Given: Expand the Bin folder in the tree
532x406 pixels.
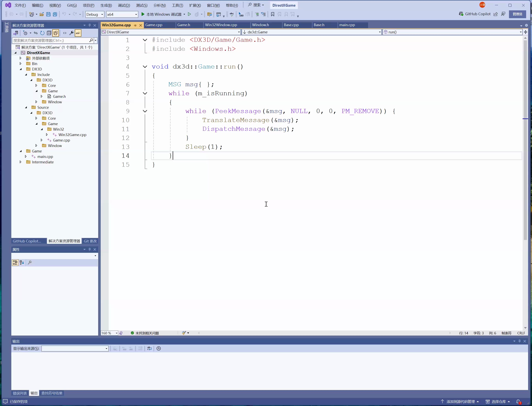Looking at the screenshot, I should coord(20,64).
